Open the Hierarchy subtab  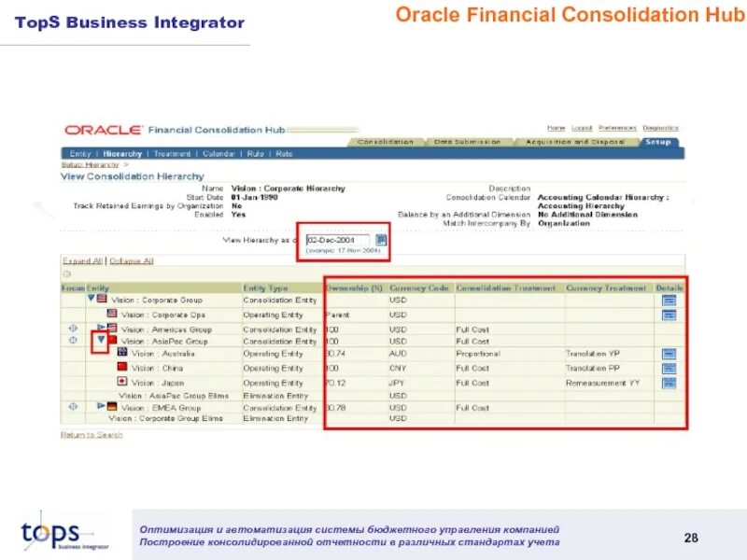(122, 154)
